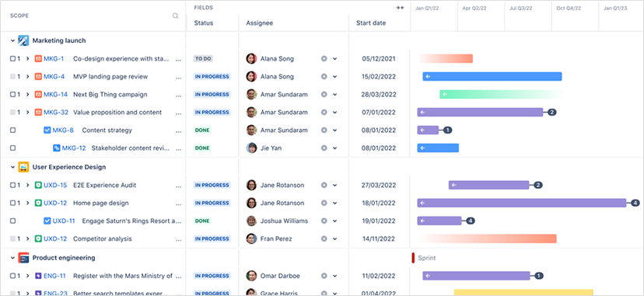Open issue link MKG-32

56,113
